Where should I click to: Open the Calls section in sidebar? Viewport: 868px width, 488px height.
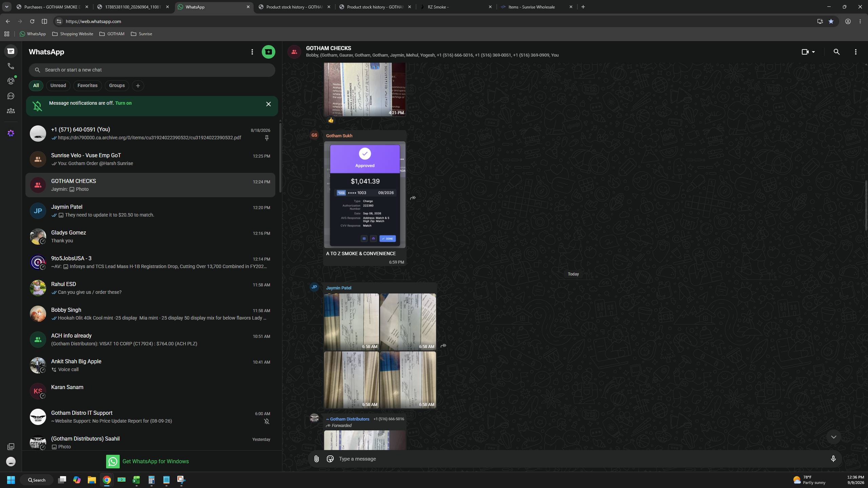click(11, 66)
